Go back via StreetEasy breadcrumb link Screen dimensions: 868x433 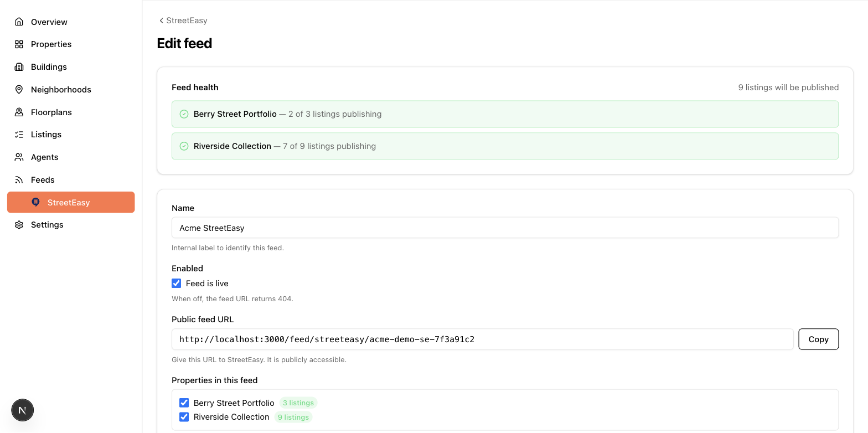click(183, 20)
